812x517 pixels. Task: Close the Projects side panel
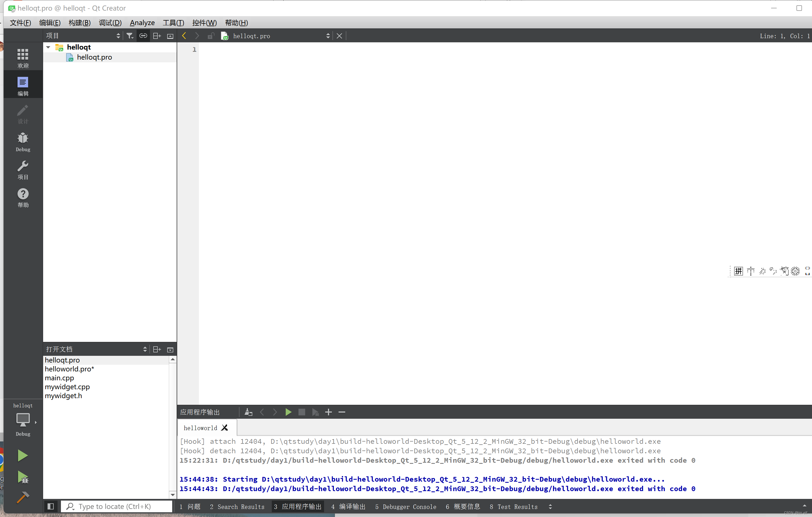pyautogui.click(x=170, y=36)
